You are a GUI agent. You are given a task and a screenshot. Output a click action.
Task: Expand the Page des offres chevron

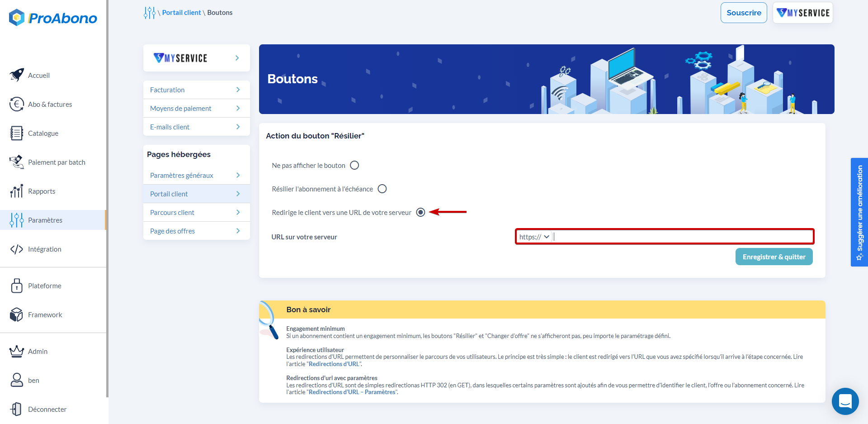(x=238, y=231)
